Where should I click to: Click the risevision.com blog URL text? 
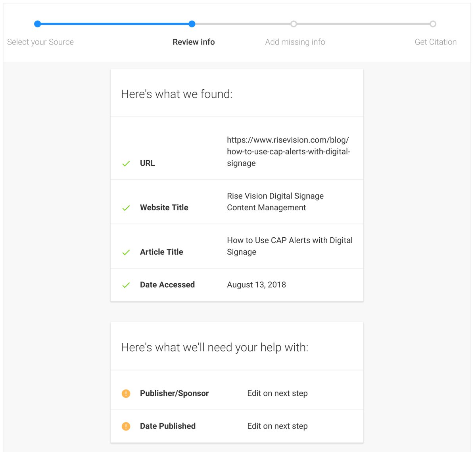coord(288,152)
